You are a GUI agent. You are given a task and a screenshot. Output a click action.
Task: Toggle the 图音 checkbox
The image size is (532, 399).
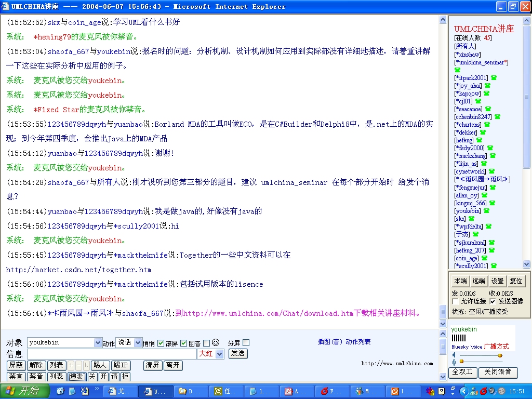pyautogui.click(x=206, y=343)
